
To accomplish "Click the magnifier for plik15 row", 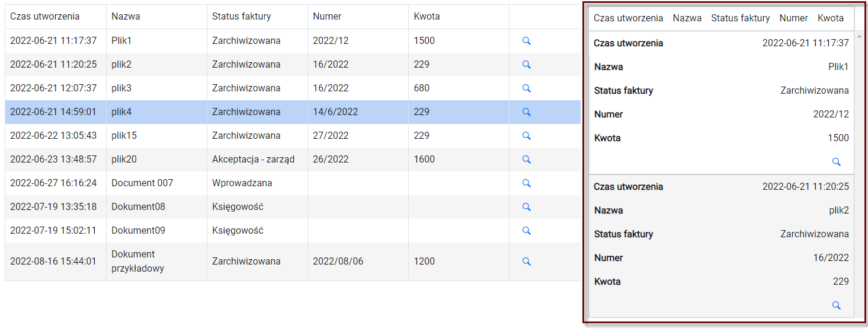I will tap(526, 136).
